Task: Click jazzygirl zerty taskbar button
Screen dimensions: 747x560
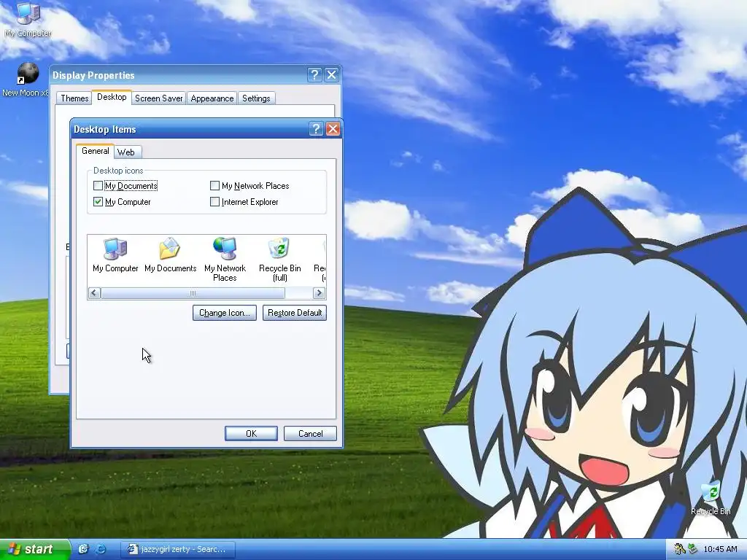Action: 177,549
